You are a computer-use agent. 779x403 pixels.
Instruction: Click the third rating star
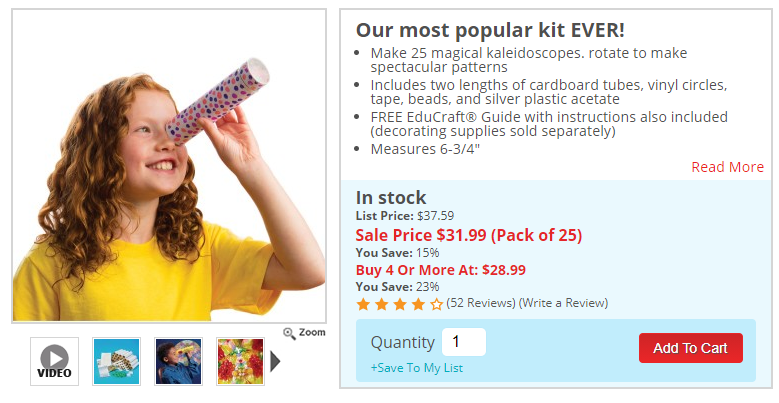pyautogui.click(x=400, y=304)
